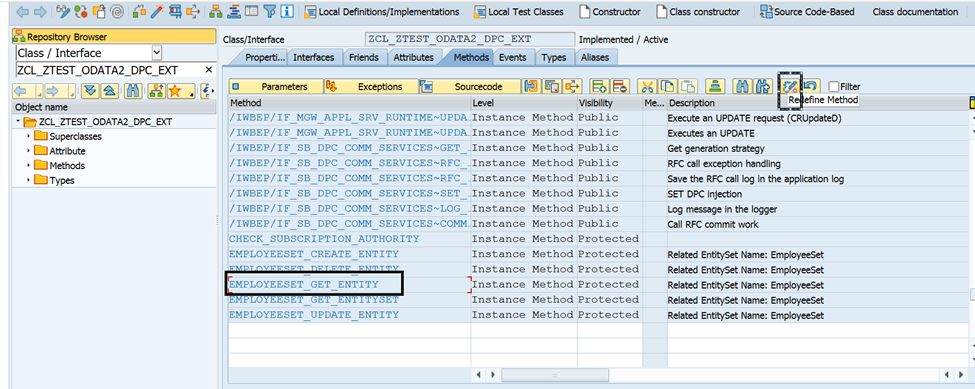
Task: Switch to the Friends tab
Action: [x=364, y=57]
